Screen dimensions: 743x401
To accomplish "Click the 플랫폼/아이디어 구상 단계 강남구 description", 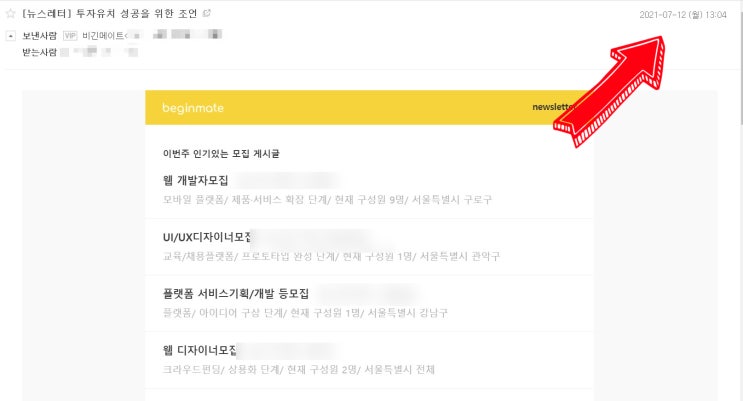I will tap(305, 313).
